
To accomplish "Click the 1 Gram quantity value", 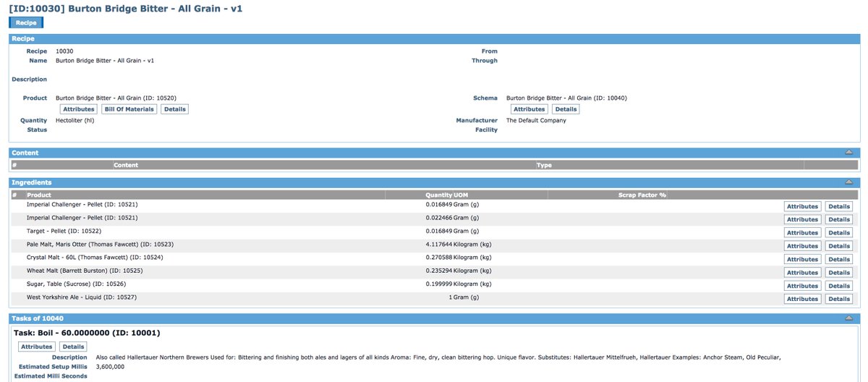I will 464,297.
